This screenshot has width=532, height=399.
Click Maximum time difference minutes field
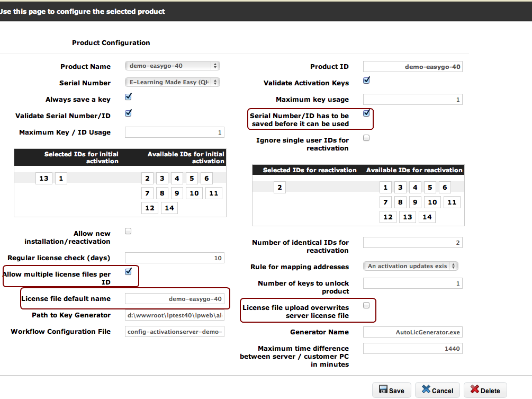coord(412,349)
